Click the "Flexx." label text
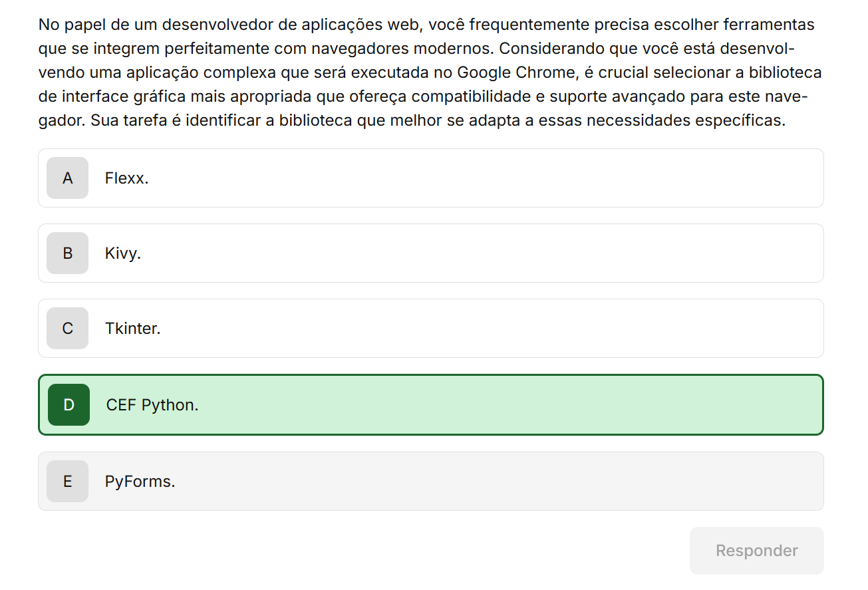 pyautogui.click(x=126, y=178)
